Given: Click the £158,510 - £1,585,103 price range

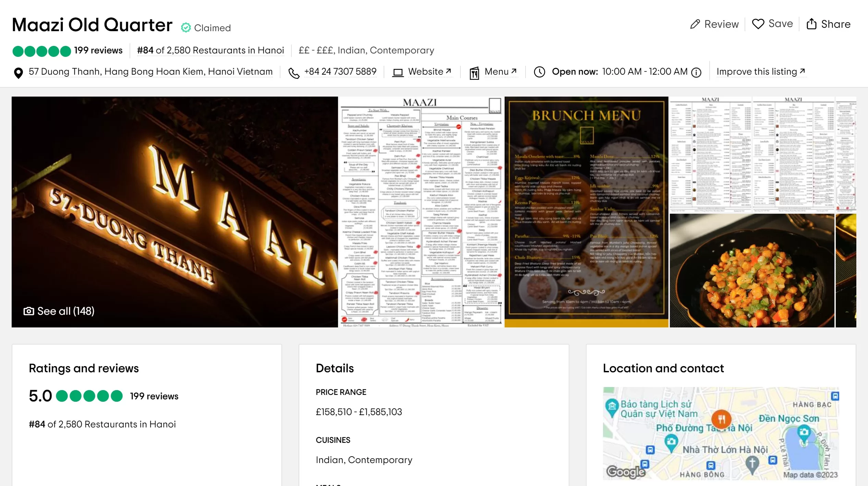Looking at the screenshot, I should point(359,412).
